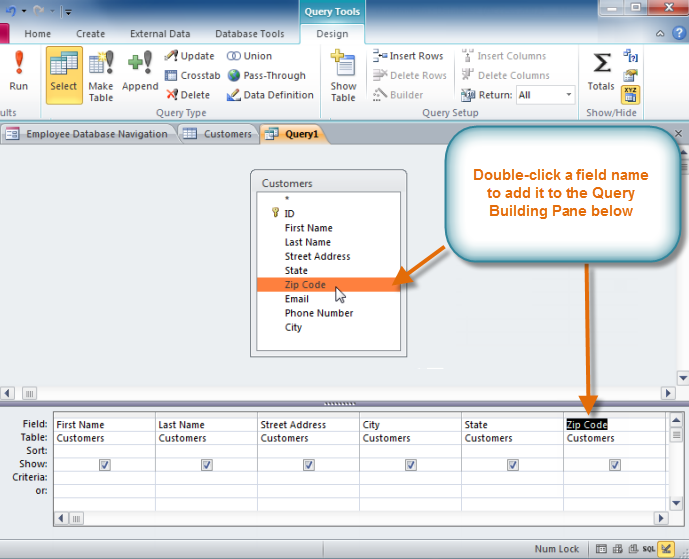
Task: Click Delete Columns in Query Setup
Action: [505, 76]
